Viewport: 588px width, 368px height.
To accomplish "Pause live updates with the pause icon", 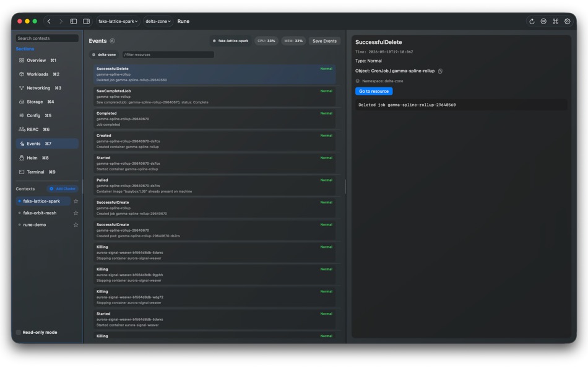I will (x=543, y=22).
